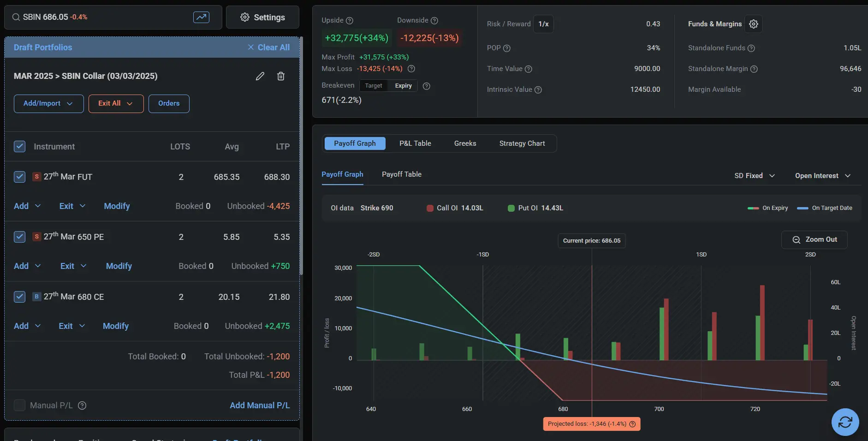Open the Add/Import dropdown
This screenshot has height=441, width=868.
pyautogui.click(x=48, y=103)
